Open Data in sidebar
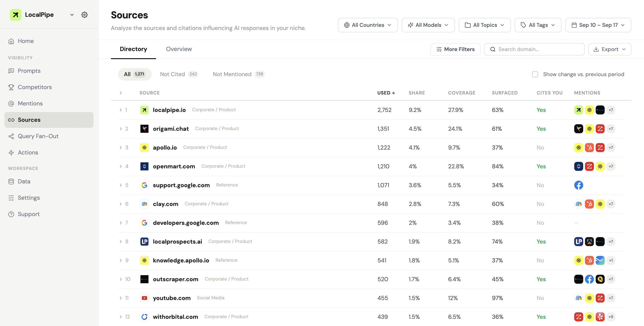 coord(49,182)
